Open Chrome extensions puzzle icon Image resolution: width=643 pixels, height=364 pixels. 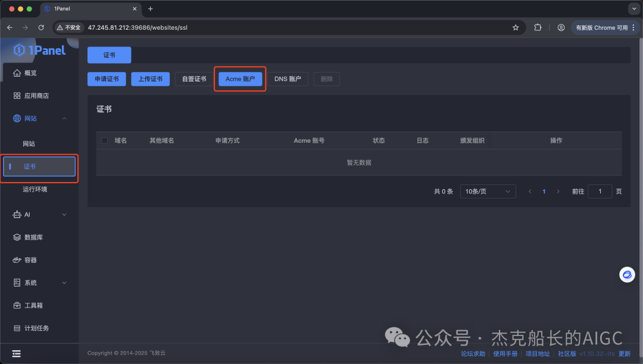(x=538, y=27)
